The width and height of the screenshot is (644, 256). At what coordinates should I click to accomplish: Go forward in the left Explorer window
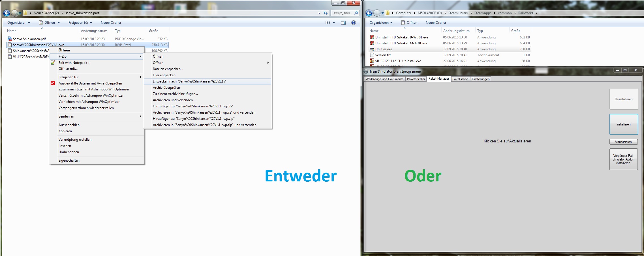(14, 13)
